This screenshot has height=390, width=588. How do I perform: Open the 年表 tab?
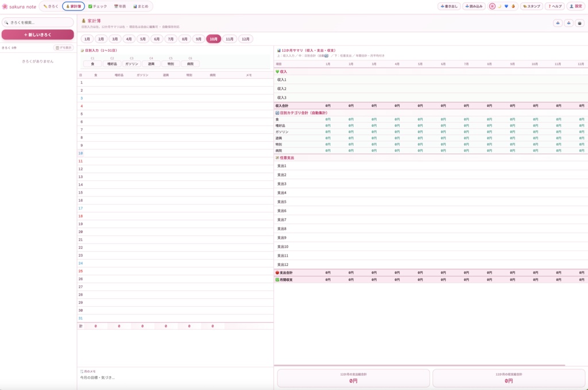click(120, 6)
